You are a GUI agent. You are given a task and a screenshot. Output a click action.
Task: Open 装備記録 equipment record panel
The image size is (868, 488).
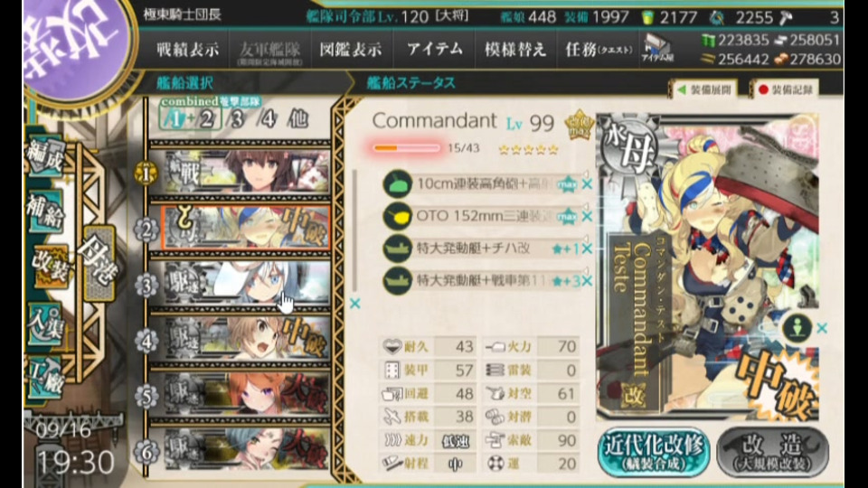coord(786,89)
